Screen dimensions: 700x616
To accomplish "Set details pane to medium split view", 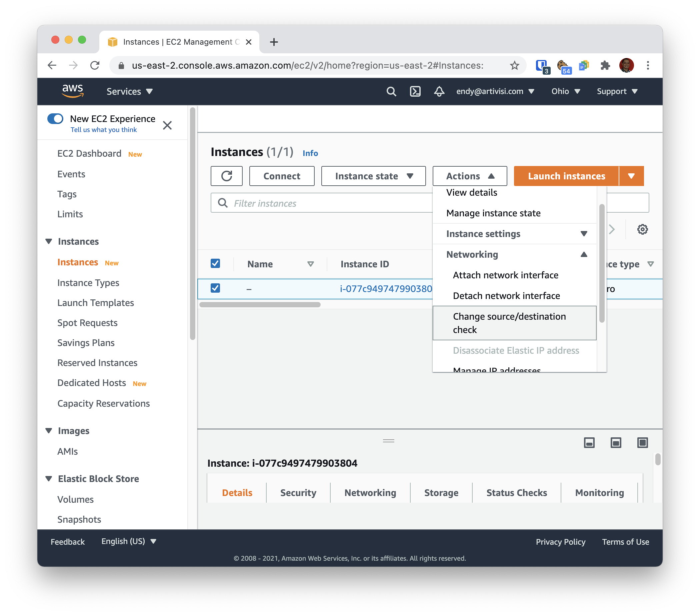I will [x=616, y=443].
